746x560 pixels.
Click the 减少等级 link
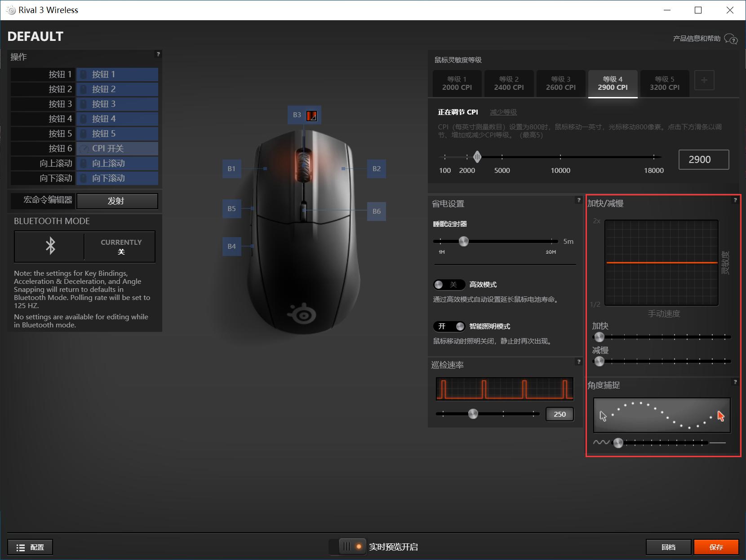click(x=503, y=112)
